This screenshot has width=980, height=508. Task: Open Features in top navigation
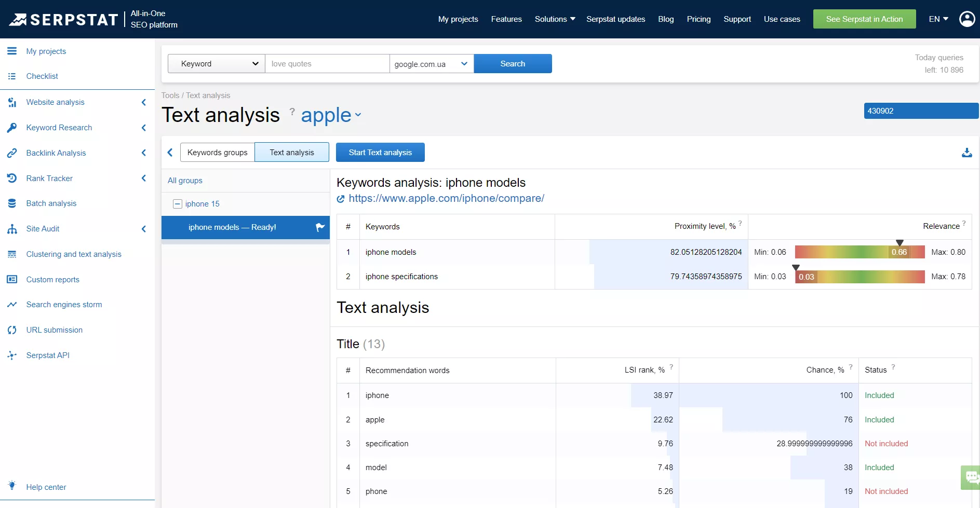point(506,19)
